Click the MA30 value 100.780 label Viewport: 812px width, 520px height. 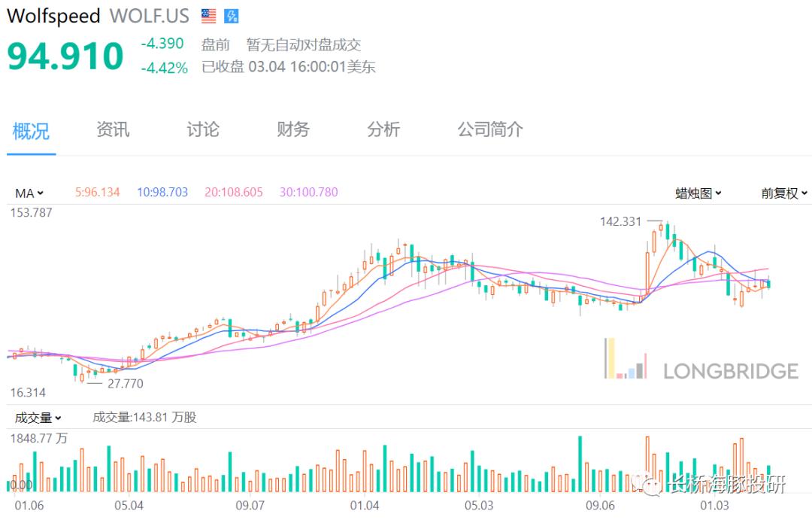pos(308,193)
